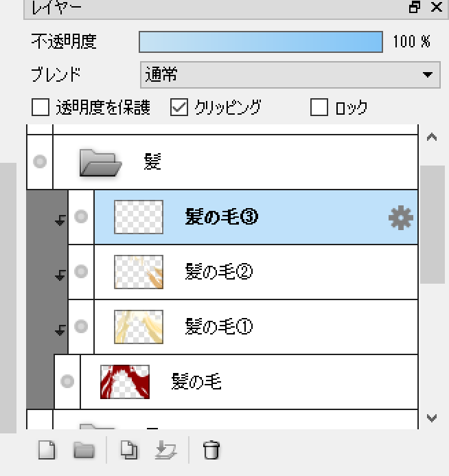Screen dimensions: 449x476
Task: Click the delete layer trash icon
Action: click(x=211, y=451)
